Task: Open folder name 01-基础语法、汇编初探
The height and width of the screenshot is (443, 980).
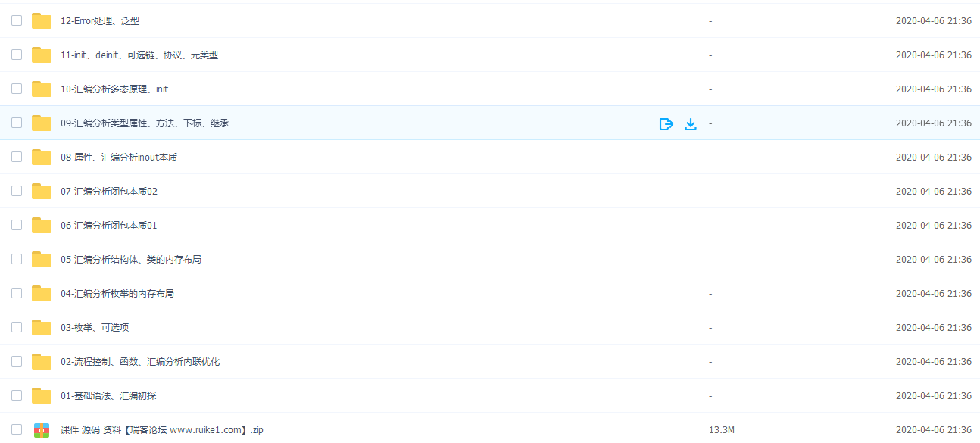Action: pos(108,396)
